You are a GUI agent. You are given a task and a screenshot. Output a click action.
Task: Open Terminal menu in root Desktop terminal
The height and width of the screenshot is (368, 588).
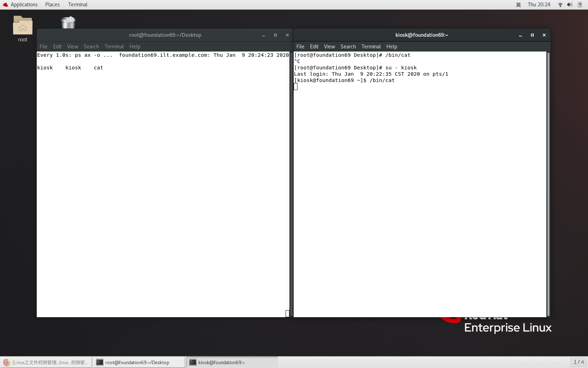coord(114,47)
